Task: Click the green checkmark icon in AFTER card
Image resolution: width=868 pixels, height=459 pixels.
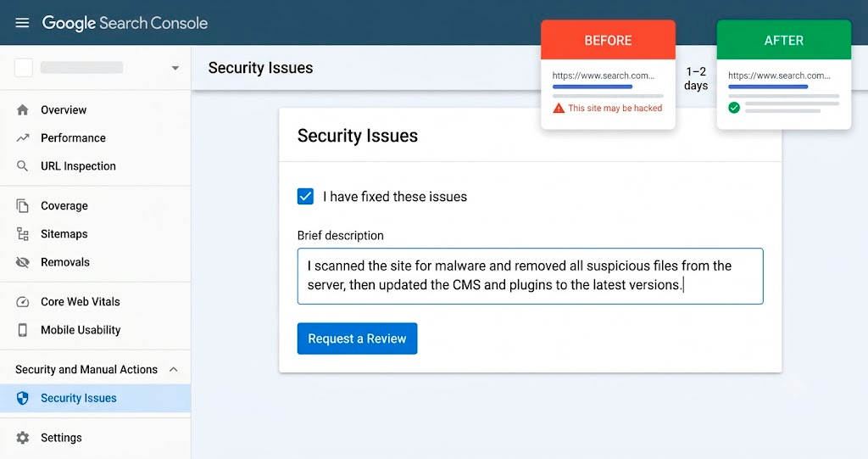Action: (734, 108)
